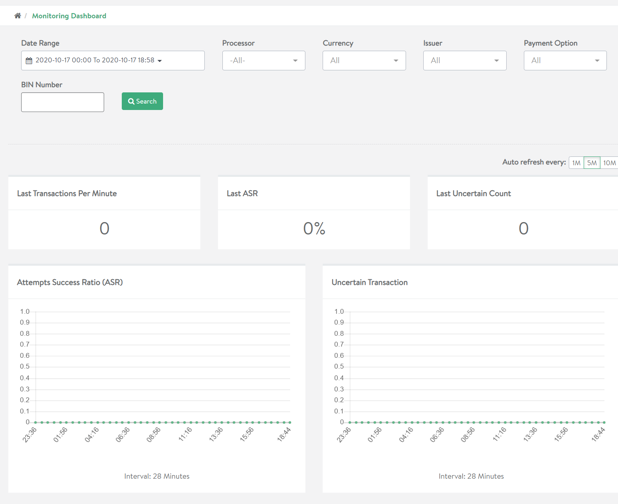This screenshot has height=504, width=618.
Task: Open the Monitoring Dashboard breadcrumb link
Action: 69,16
